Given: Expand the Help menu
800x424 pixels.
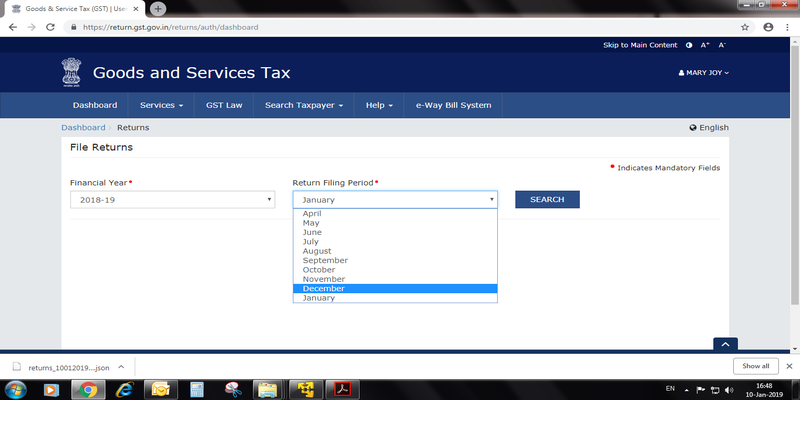Looking at the screenshot, I should [379, 105].
